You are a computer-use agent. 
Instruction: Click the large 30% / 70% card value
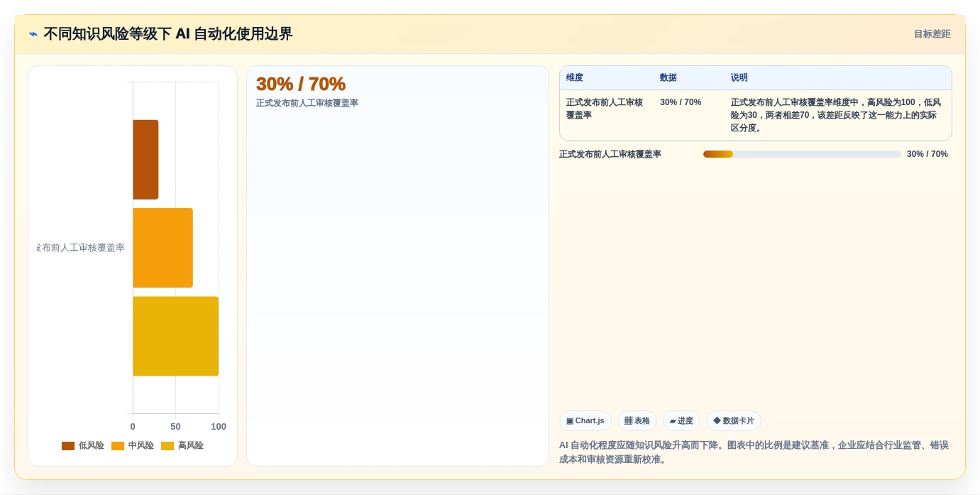coord(301,84)
